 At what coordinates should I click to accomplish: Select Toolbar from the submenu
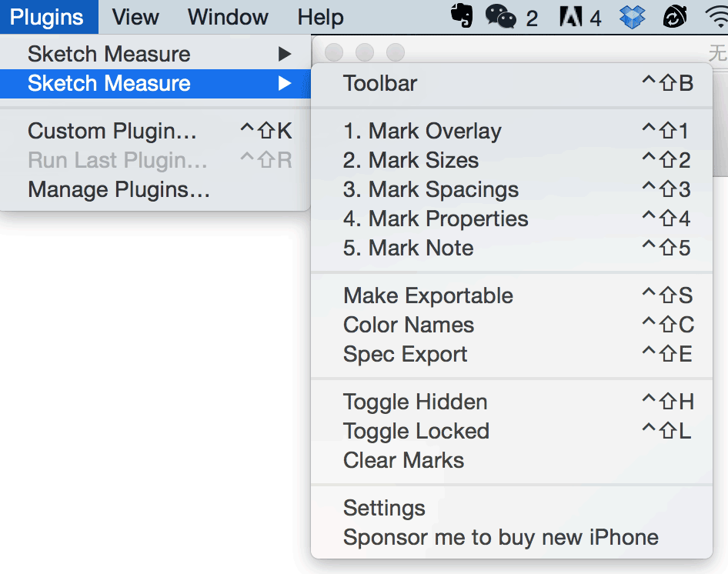380,83
